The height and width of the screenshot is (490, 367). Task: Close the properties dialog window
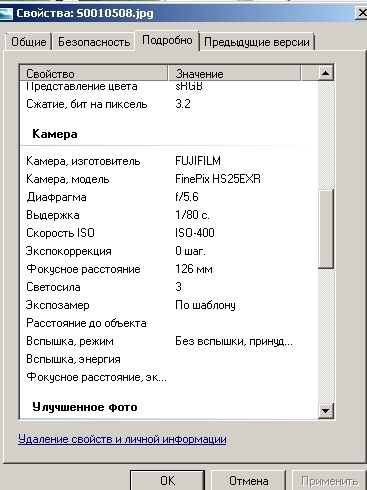point(362,13)
